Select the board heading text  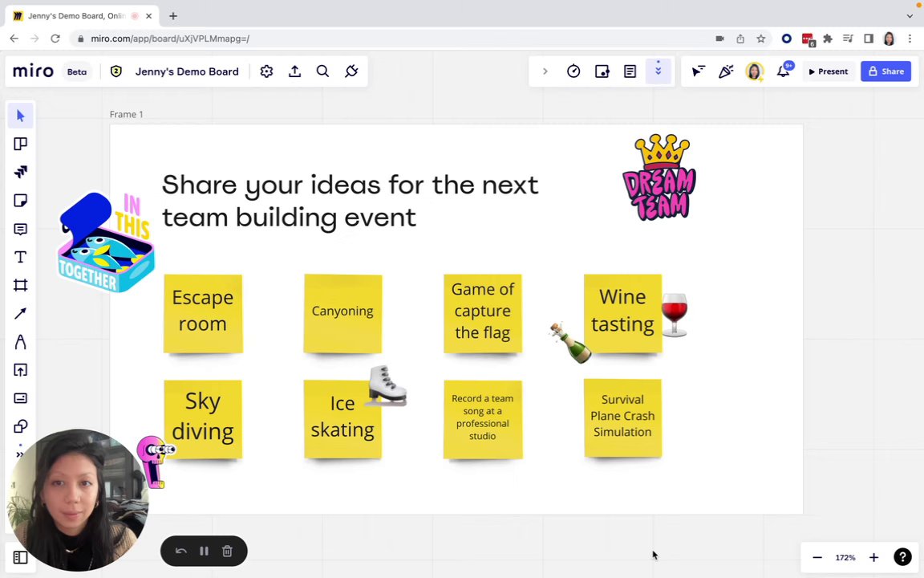(350, 201)
